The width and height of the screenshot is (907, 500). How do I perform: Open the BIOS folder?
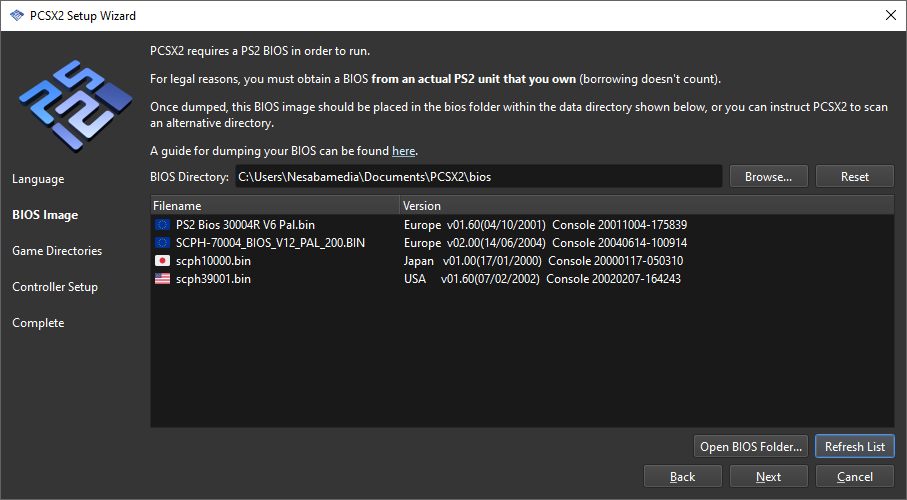[x=750, y=446]
